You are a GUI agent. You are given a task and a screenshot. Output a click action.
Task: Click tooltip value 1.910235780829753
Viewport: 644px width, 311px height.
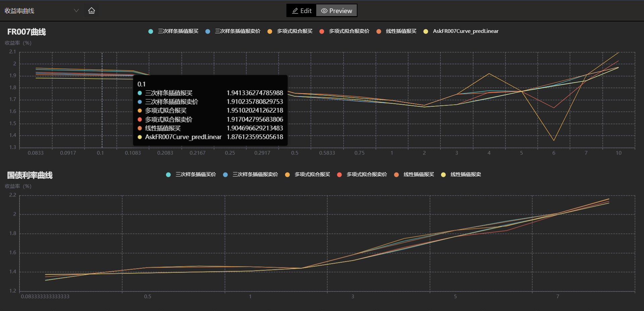pos(255,102)
